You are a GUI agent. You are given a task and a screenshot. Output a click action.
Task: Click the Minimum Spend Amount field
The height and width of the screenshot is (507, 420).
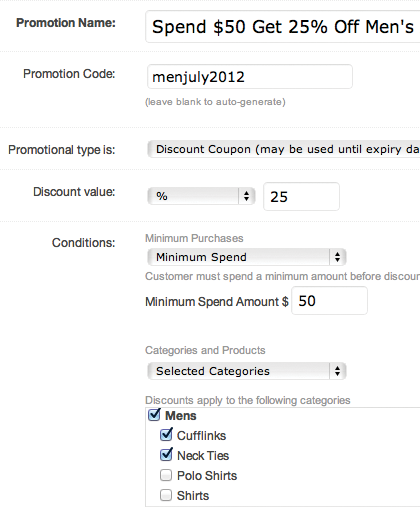329,301
